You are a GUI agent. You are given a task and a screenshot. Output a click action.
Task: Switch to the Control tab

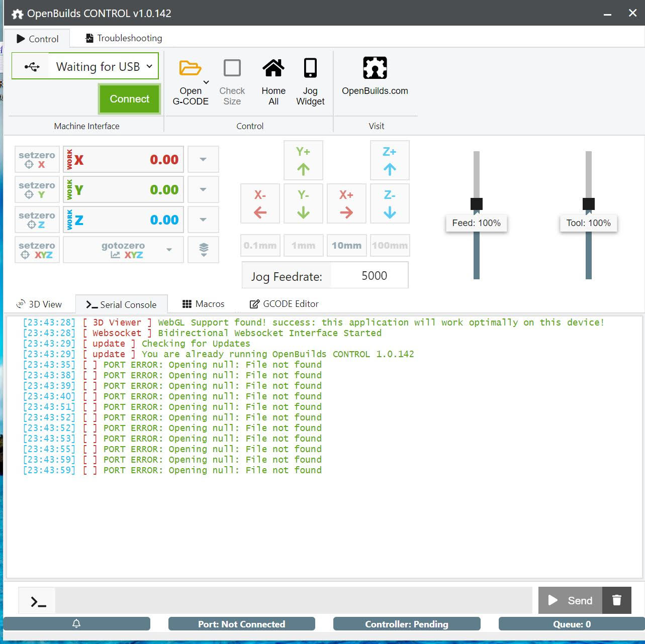(x=37, y=39)
